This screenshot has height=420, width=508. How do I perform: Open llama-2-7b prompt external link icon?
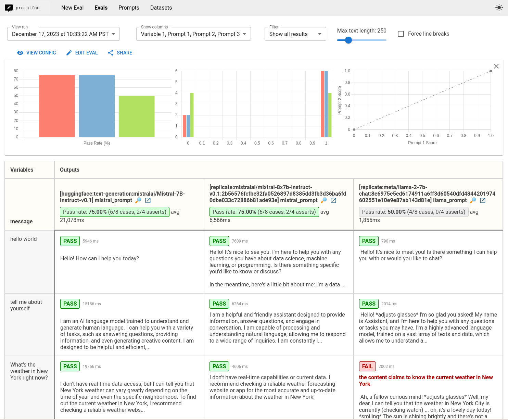[483, 200]
